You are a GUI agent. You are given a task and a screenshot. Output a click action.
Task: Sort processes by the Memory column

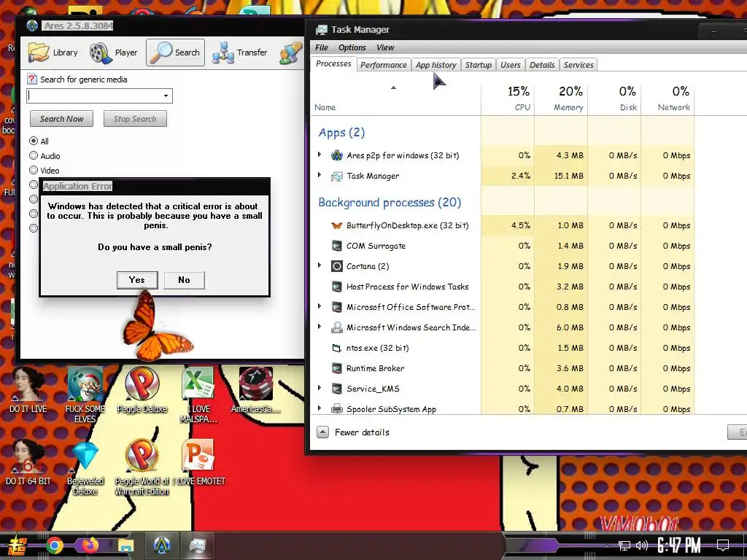point(561,98)
